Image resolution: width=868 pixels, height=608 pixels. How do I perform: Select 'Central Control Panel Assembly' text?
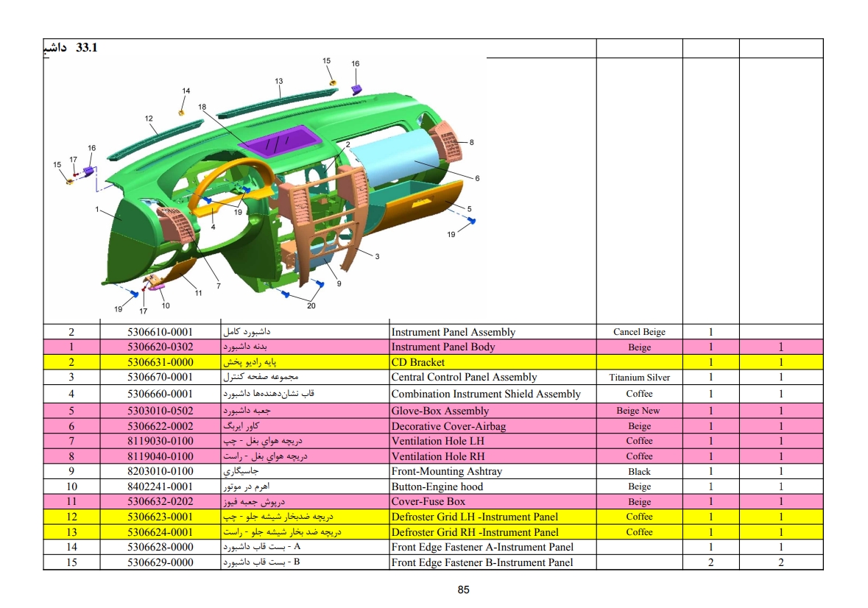coord(464,378)
